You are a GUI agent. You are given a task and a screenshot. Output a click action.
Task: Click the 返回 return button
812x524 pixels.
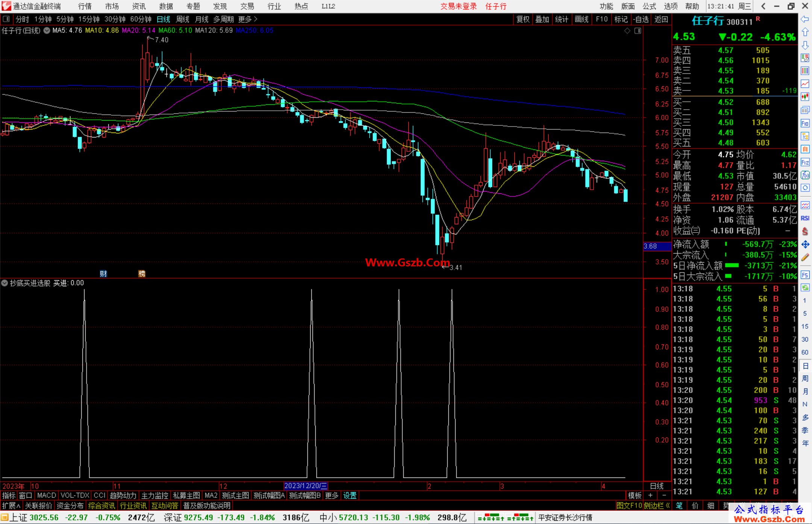661,19
